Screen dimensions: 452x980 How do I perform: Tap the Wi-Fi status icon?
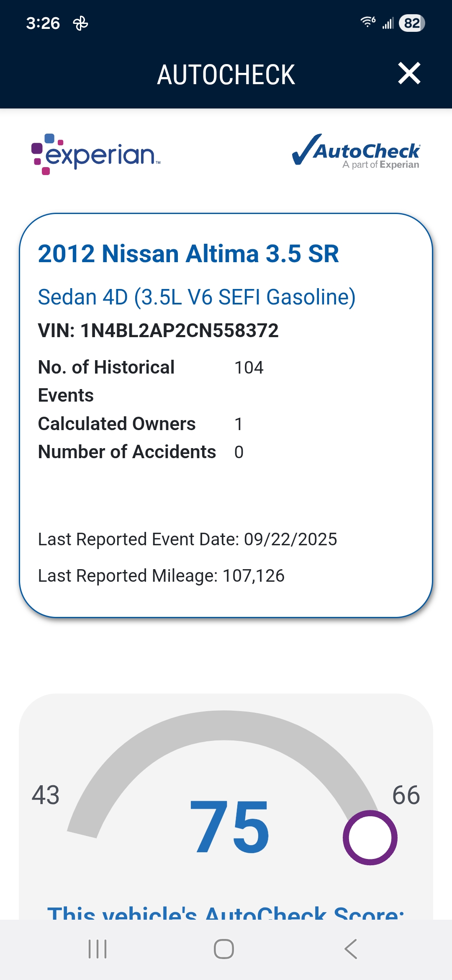pos(368,22)
